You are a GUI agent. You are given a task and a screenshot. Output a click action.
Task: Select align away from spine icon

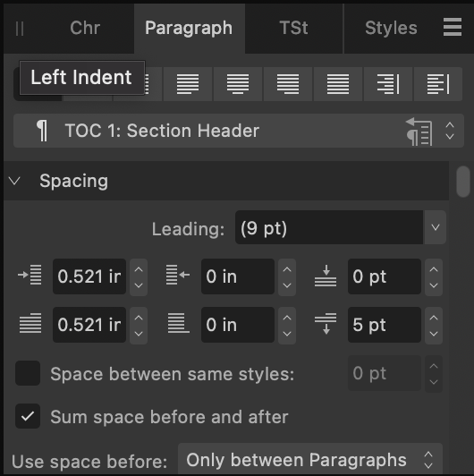[x=438, y=84]
